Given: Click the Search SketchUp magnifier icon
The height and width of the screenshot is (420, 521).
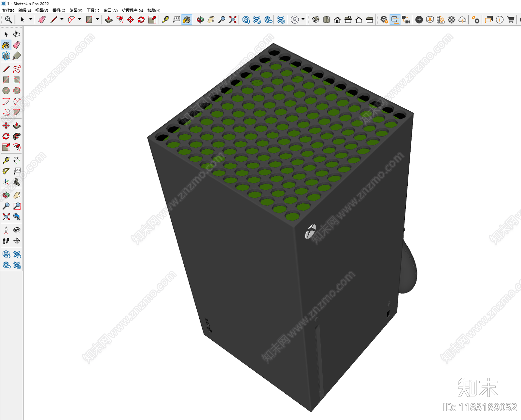Looking at the screenshot, I should (x=8, y=20).
